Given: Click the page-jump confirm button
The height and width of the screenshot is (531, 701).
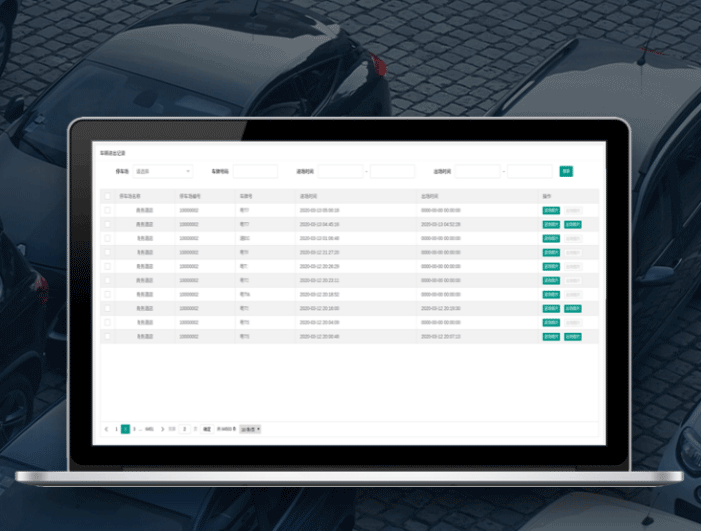Looking at the screenshot, I should point(207,429).
